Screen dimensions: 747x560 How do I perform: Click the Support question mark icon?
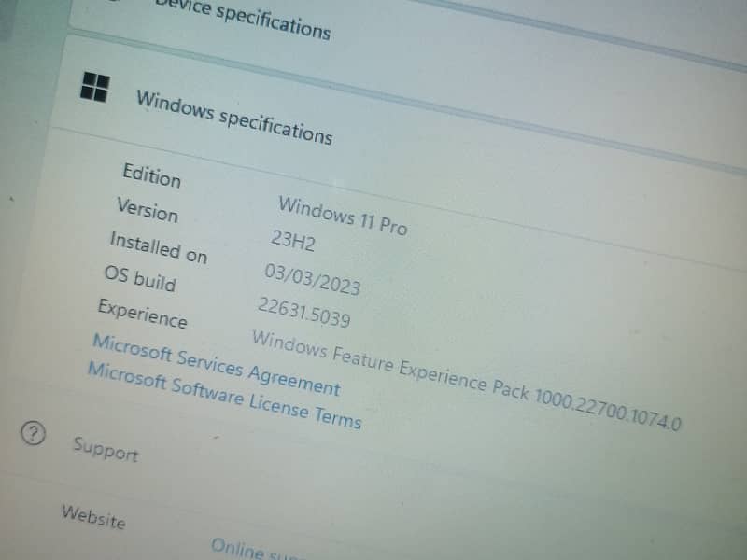point(34,433)
